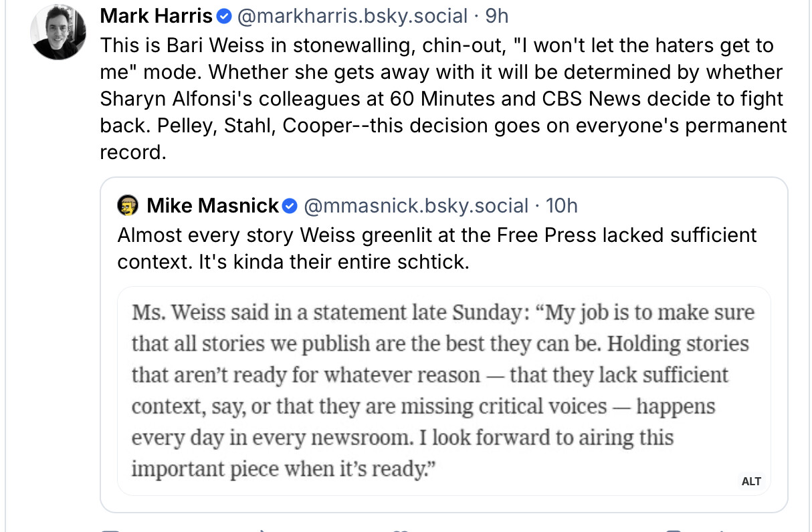Enlarge the embedded Ms. Weiss statement image

click(x=443, y=390)
